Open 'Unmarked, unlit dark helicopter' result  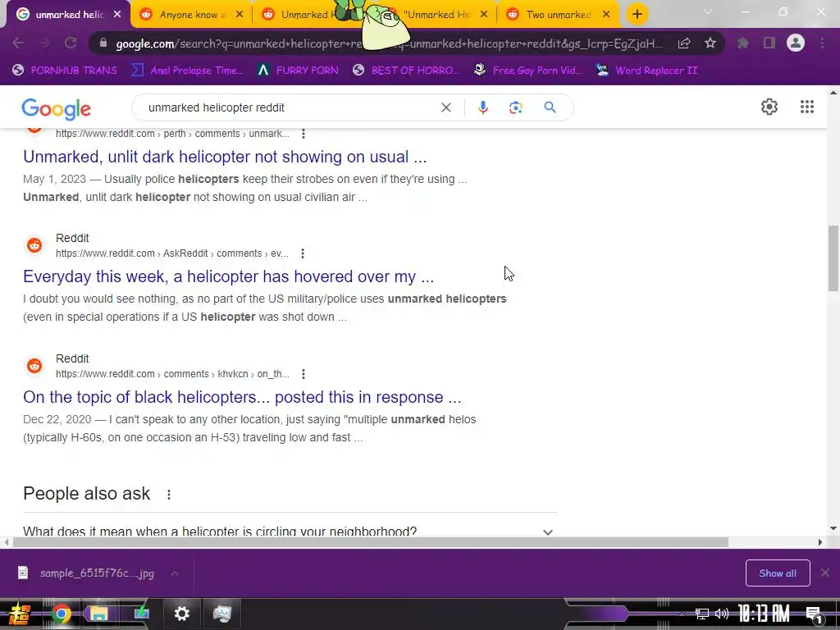pyautogui.click(x=225, y=157)
